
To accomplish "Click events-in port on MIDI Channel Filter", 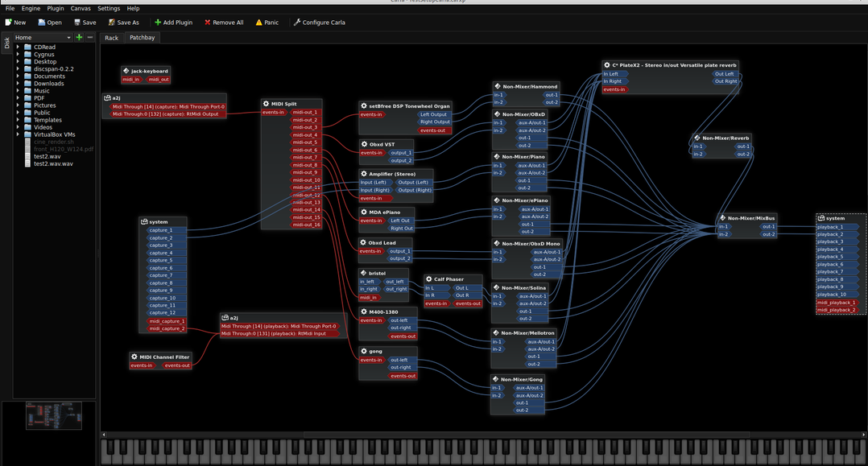I will tap(142, 365).
